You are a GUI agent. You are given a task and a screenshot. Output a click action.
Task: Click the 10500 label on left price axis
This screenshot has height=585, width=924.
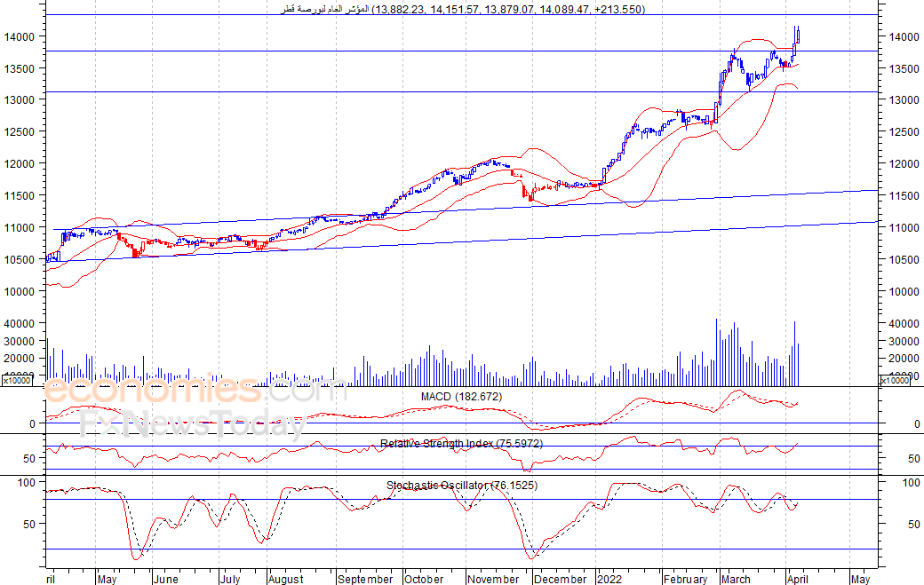(20, 259)
